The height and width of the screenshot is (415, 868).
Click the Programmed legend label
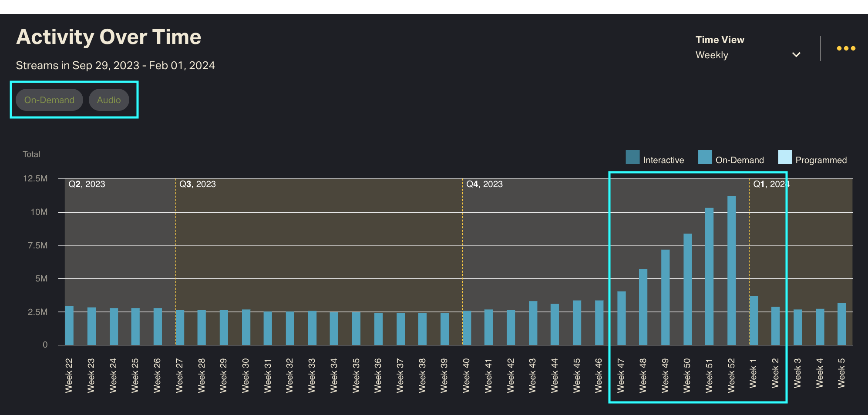(x=821, y=160)
